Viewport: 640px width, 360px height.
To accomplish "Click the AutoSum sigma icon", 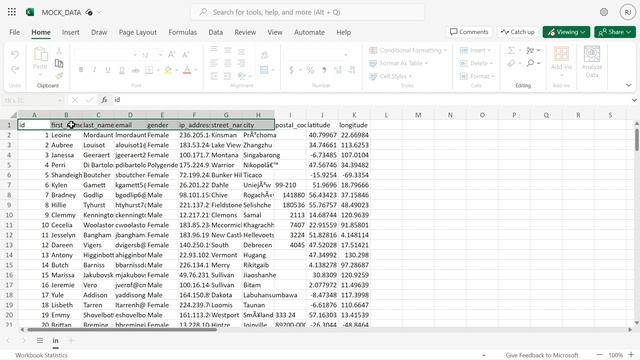I will tap(511, 50).
